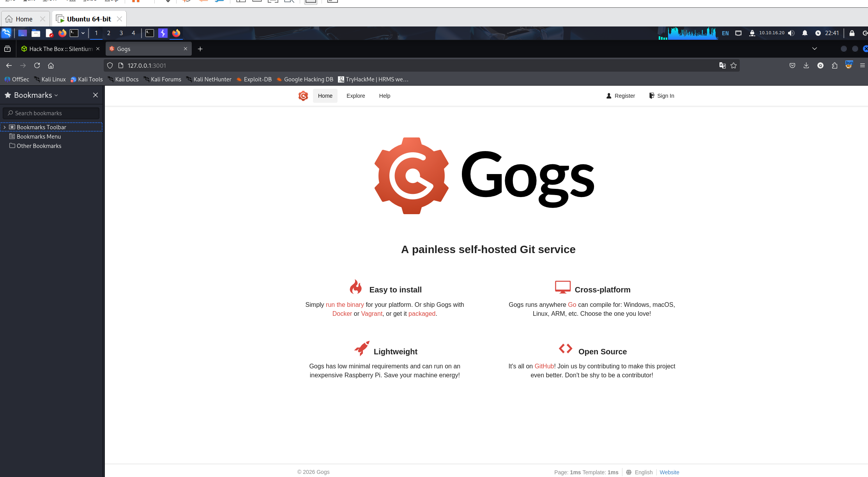
Task: Open the Exploit-DB bookmark
Action: click(x=254, y=79)
